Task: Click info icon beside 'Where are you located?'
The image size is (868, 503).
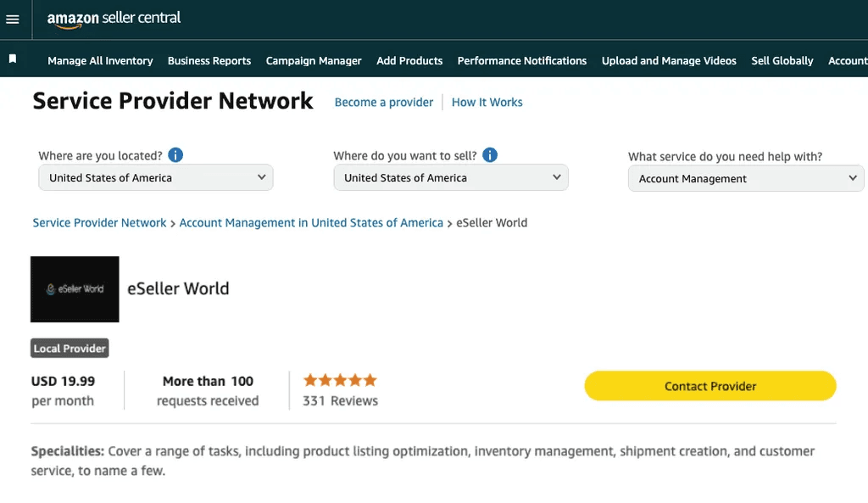Action: click(x=175, y=155)
